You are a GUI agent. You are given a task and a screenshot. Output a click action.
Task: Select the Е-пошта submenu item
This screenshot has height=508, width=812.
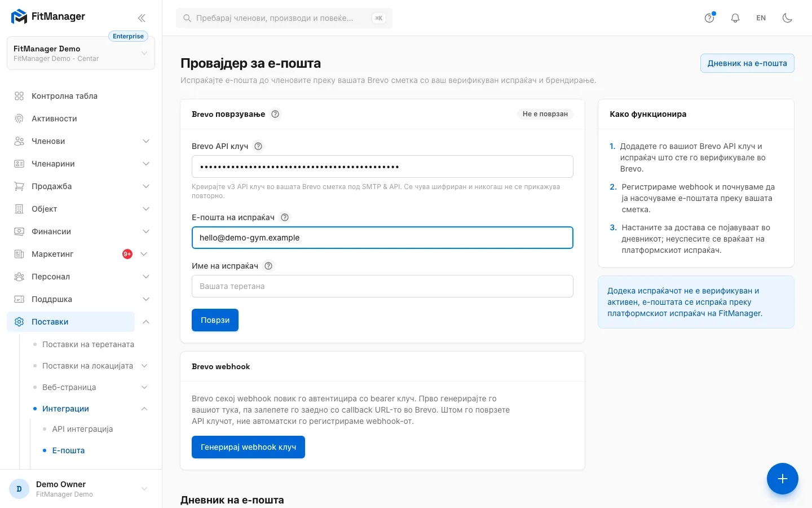68,450
